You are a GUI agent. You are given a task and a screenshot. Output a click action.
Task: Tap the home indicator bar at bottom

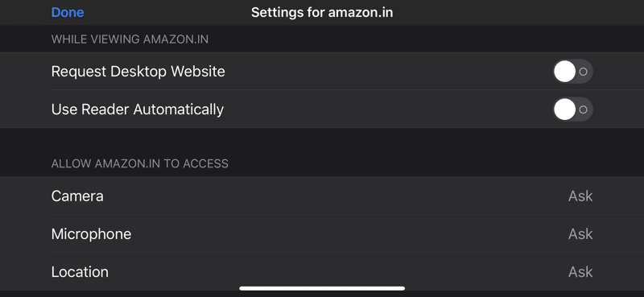[x=322, y=288]
